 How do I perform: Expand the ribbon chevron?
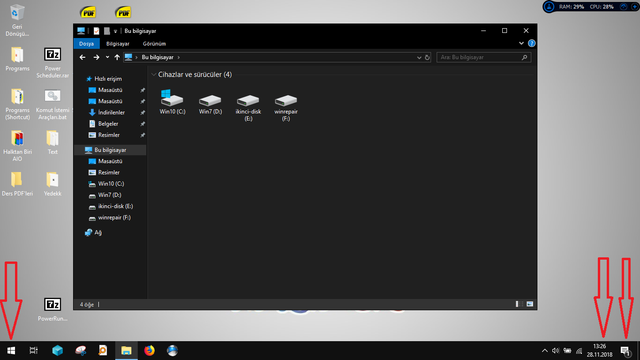coord(521,43)
